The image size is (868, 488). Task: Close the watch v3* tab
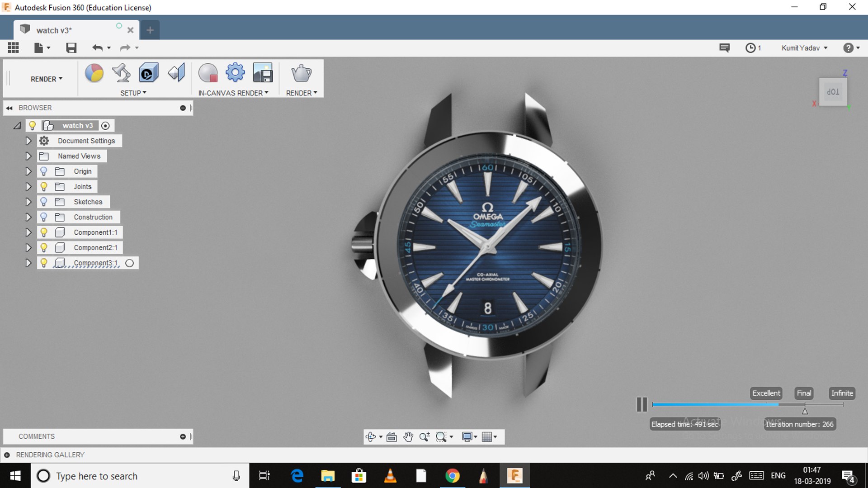tap(130, 30)
